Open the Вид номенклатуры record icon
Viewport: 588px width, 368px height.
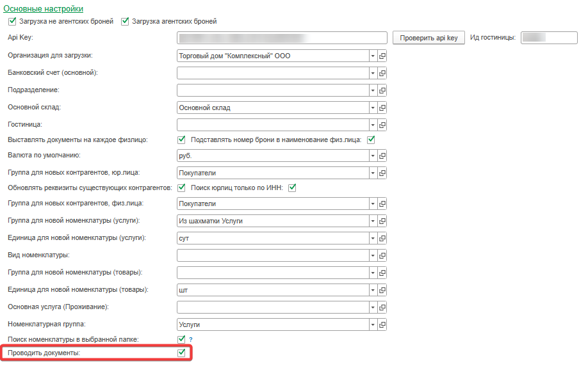pos(382,255)
